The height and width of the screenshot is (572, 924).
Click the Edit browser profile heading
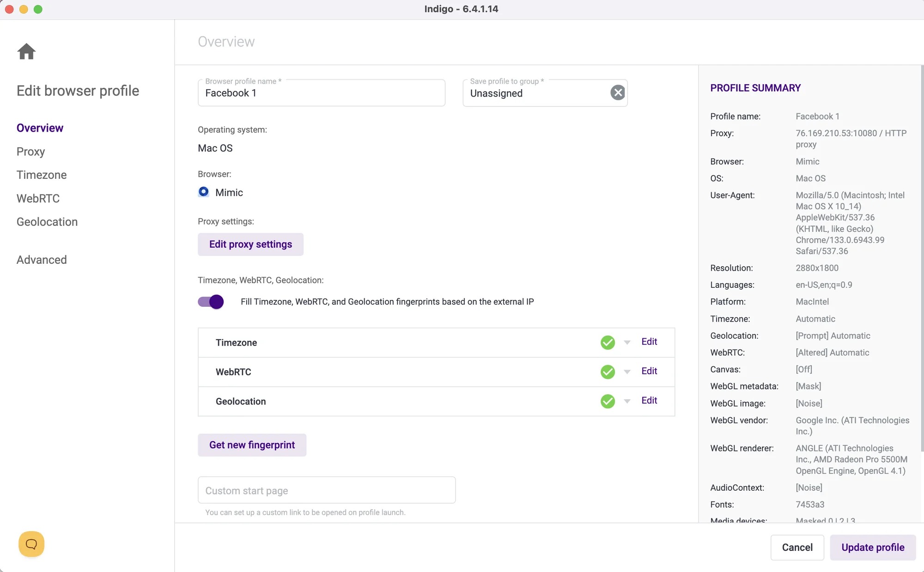[x=78, y=91]
